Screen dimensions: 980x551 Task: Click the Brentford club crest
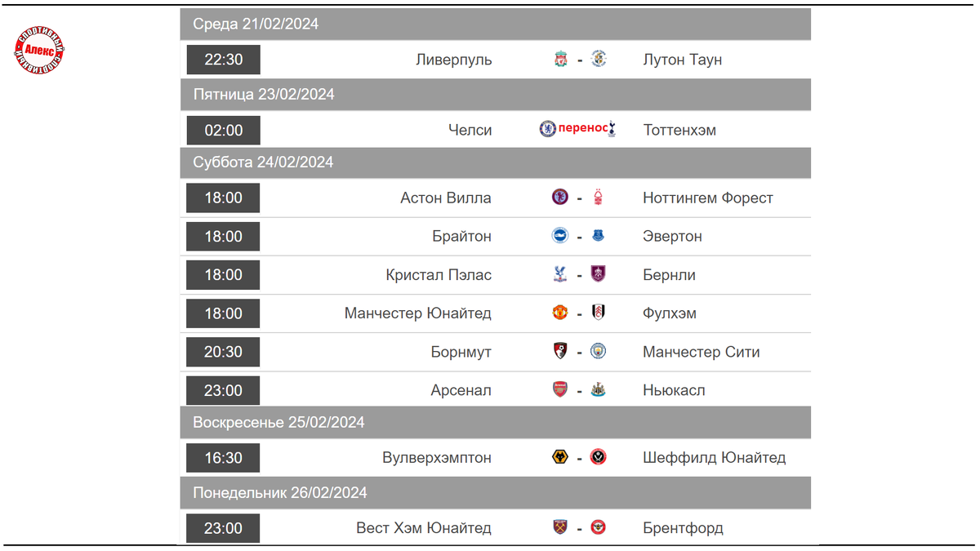(x=599, y=527)
